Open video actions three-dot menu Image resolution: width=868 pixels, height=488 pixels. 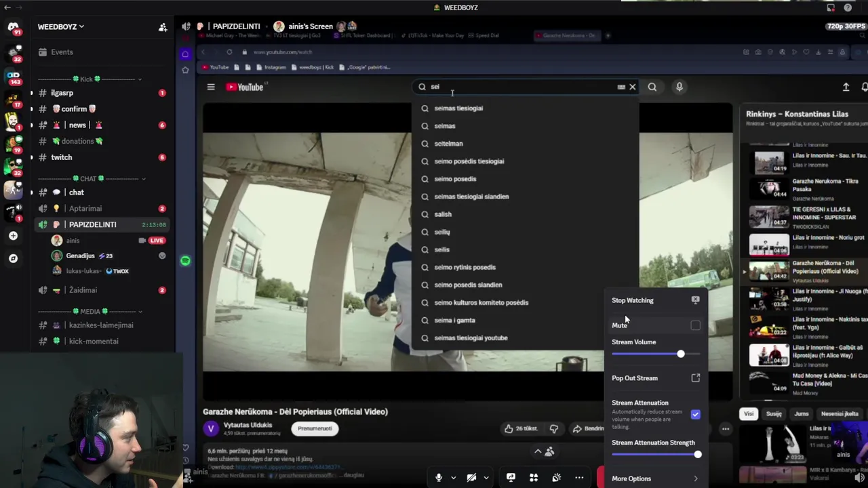[x=725, y=428]
